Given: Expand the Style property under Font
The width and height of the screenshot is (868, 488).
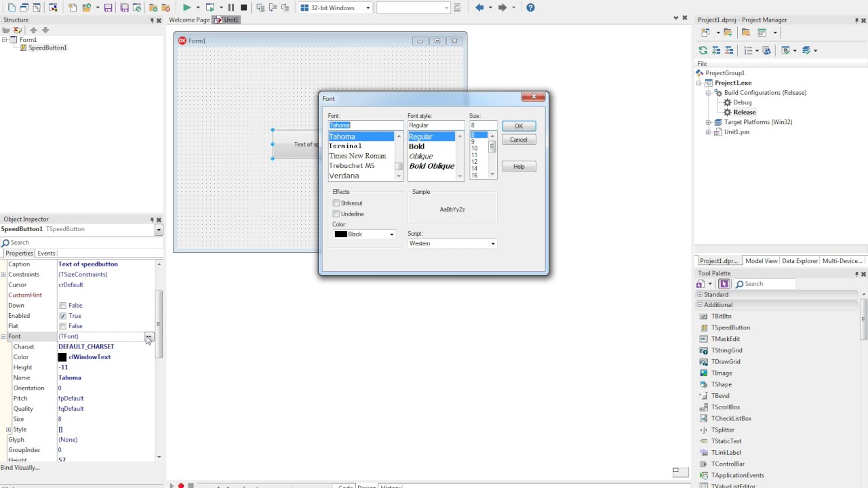Looking at the screenshot, I should (x=9, y=430).
